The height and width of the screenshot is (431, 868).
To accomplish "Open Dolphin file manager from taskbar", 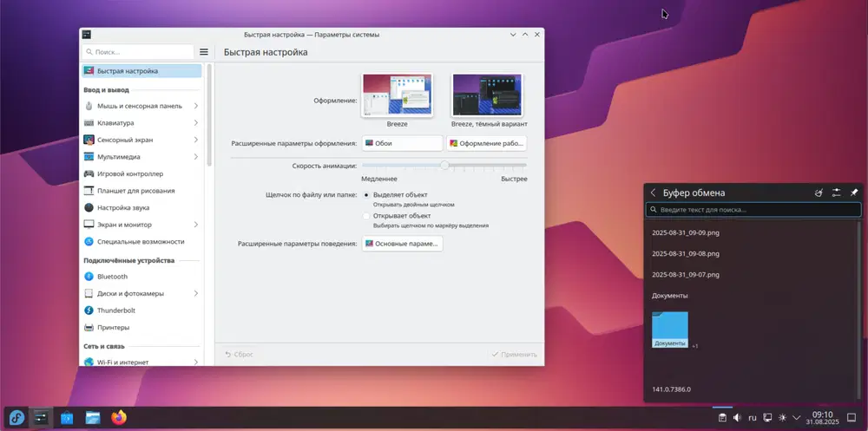I will tap(93, 417).
